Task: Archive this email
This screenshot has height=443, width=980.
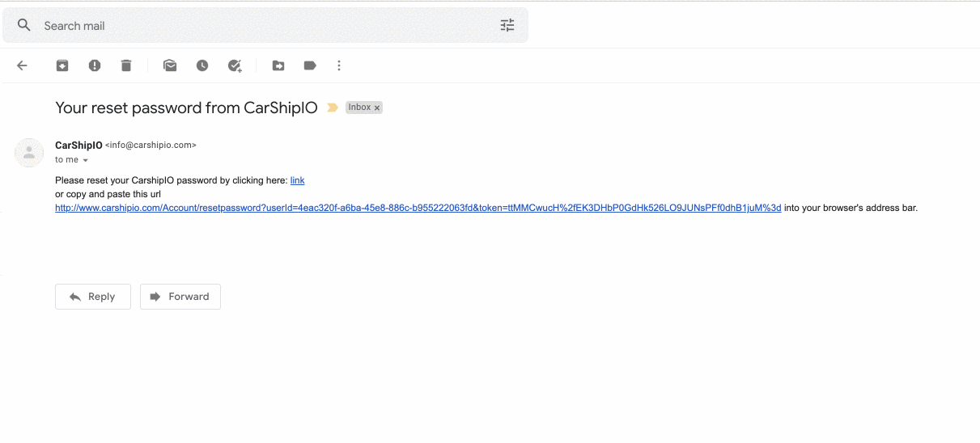Action: click(x=62, y=65)
